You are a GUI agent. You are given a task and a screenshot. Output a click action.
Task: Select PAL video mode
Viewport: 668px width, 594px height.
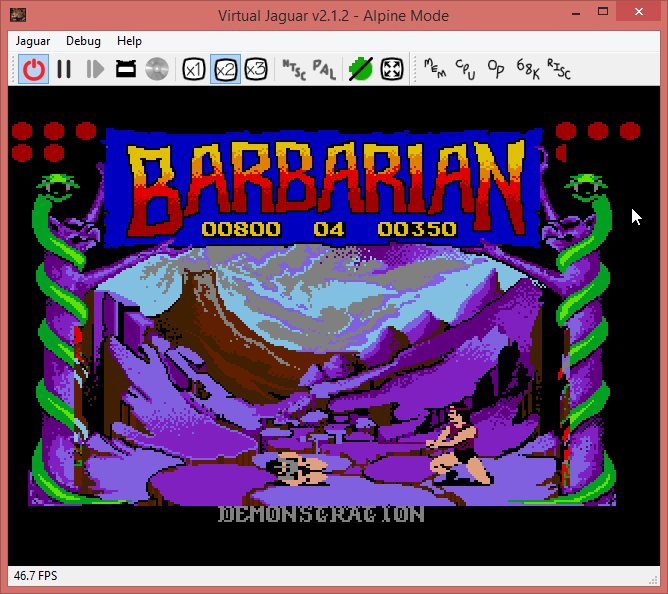tap(324, 69)
